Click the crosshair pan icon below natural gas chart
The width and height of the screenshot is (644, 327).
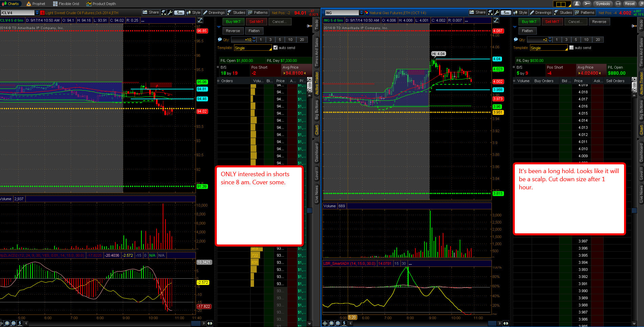[325, 323]
